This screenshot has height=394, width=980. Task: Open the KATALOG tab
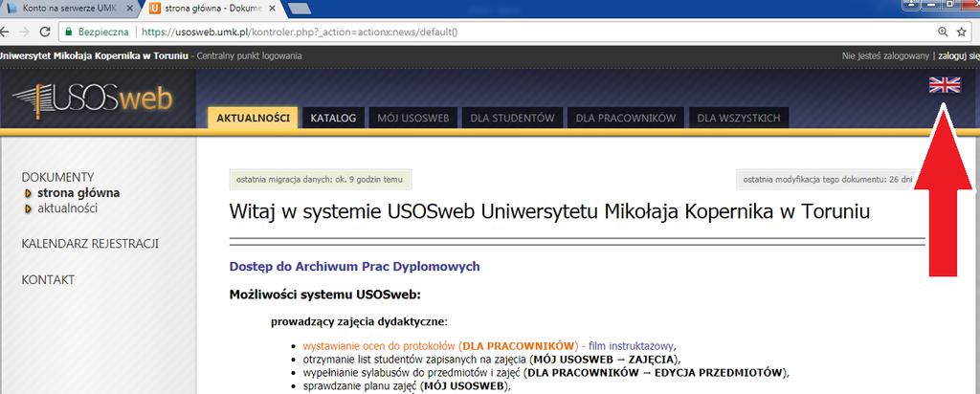tap(333, 118)
